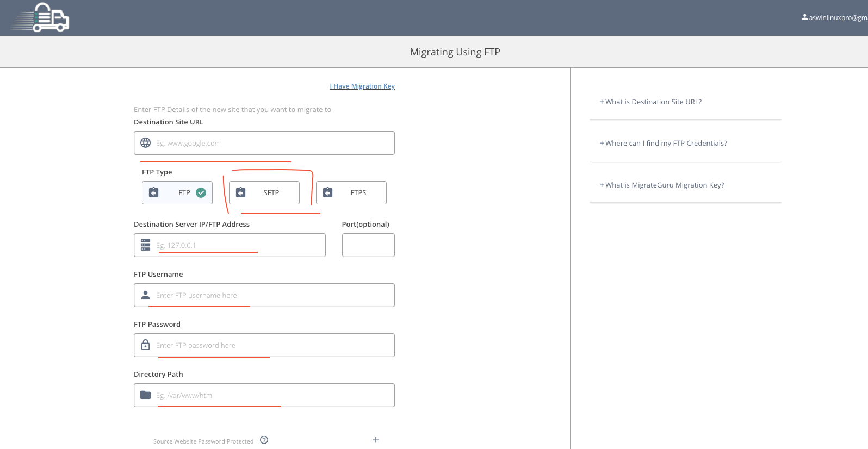Image resolution: width=868 pixels, height=449 pixels.
Task: Expand "What is Destination Site URL?" help
Action: [650, 102]
